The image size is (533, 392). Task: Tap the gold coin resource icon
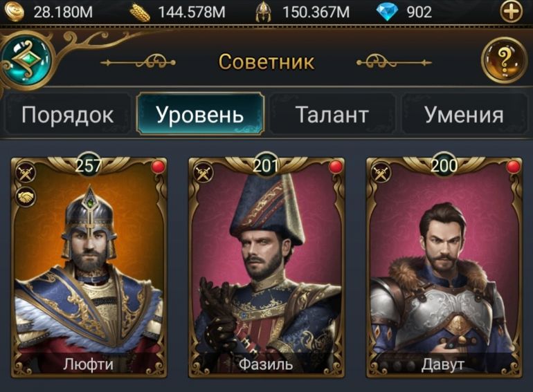tap(15, 11)
